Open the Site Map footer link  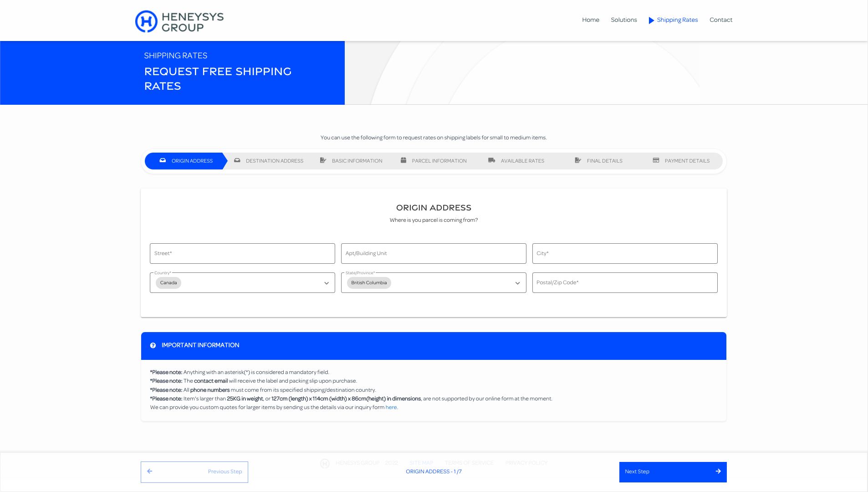click(x=421, y=463)
